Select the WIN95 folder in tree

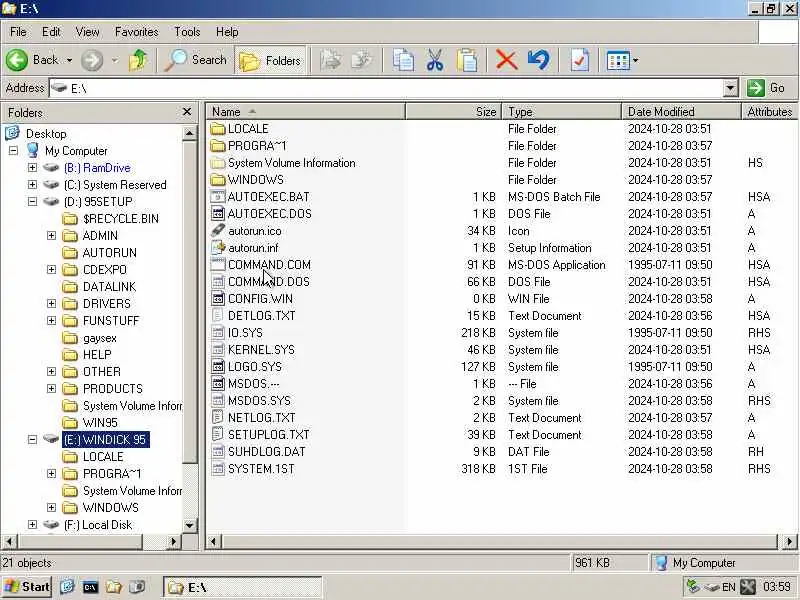tap(100, 422)
